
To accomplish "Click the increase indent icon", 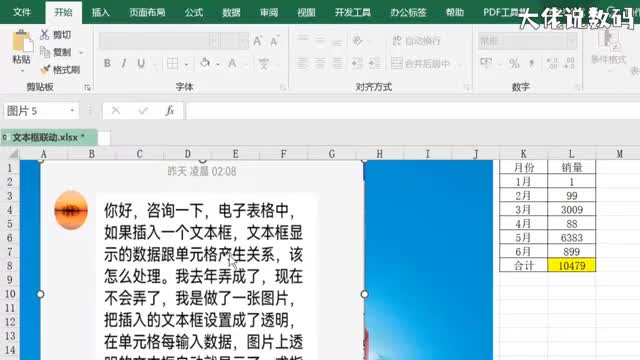I will point(374,63).
